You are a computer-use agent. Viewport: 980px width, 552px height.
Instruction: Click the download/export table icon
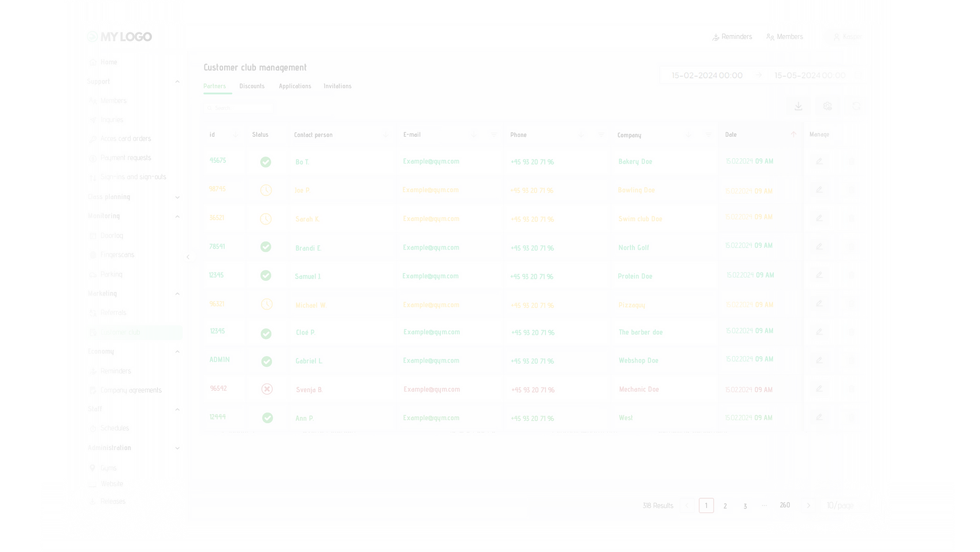(798, 106)
